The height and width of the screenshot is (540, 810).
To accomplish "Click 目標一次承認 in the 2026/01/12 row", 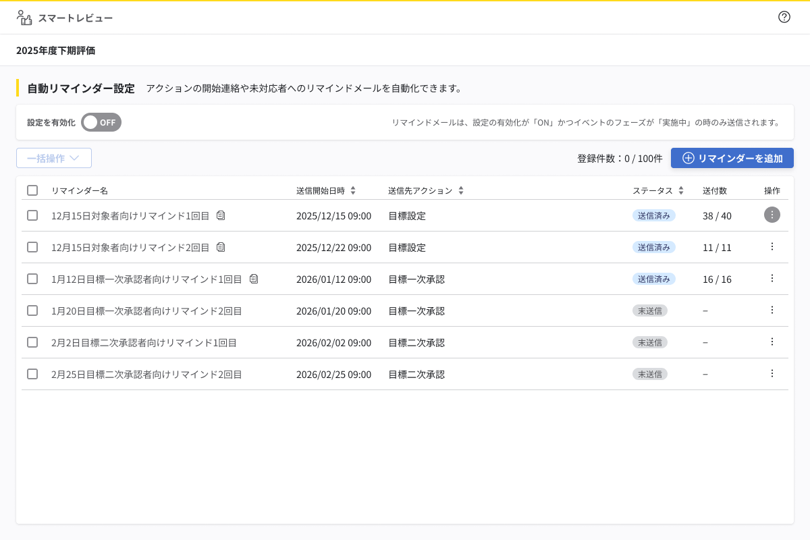I will point(416,280).
